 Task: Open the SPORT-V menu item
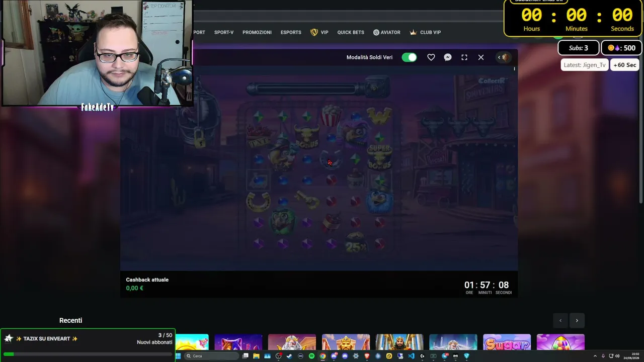click(x=224, y=32)
